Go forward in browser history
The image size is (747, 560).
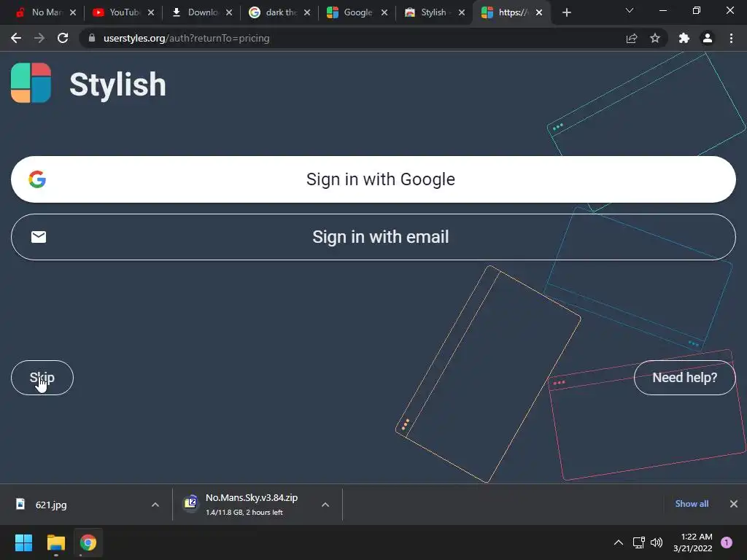click(39, 38)
